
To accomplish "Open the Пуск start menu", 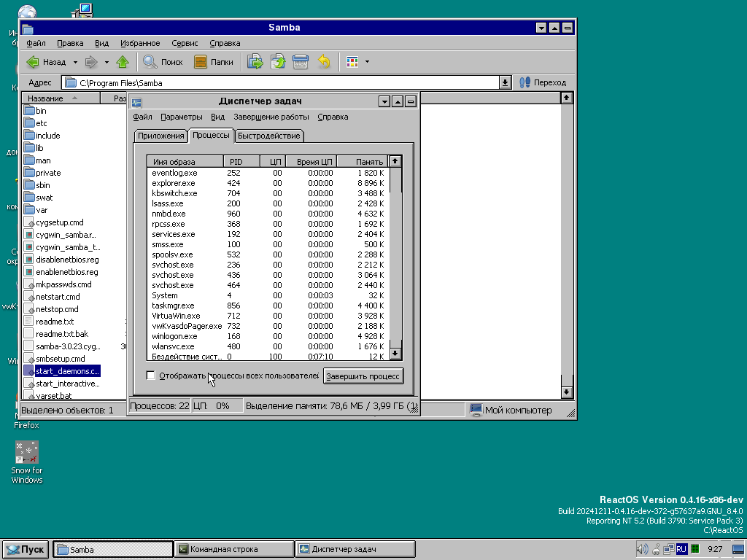I will click(x=26, y=549).
